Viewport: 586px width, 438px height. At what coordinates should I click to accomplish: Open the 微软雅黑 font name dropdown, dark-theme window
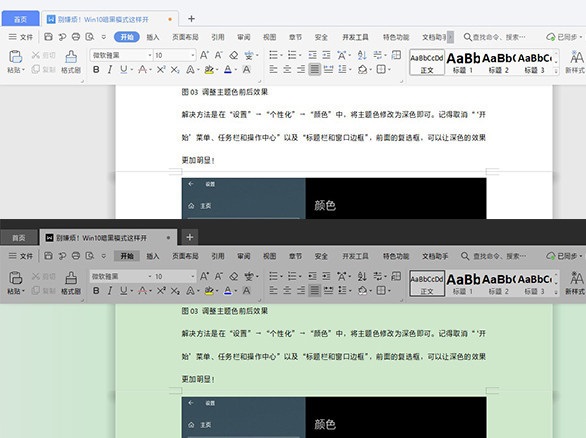[150, 276]
